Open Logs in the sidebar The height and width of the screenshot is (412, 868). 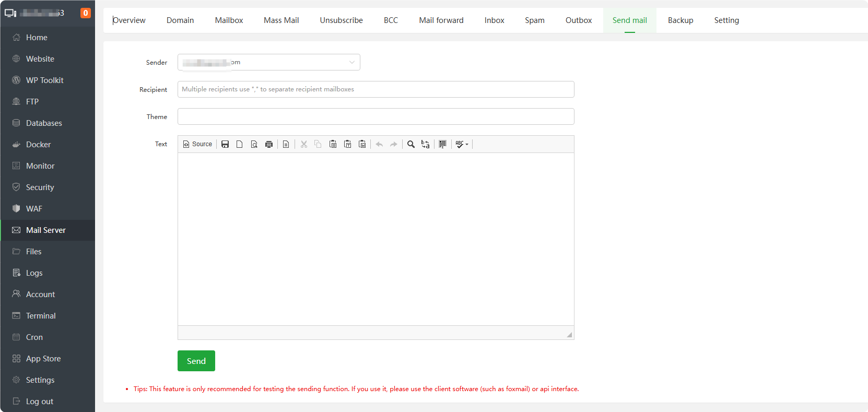click(48, 273)
